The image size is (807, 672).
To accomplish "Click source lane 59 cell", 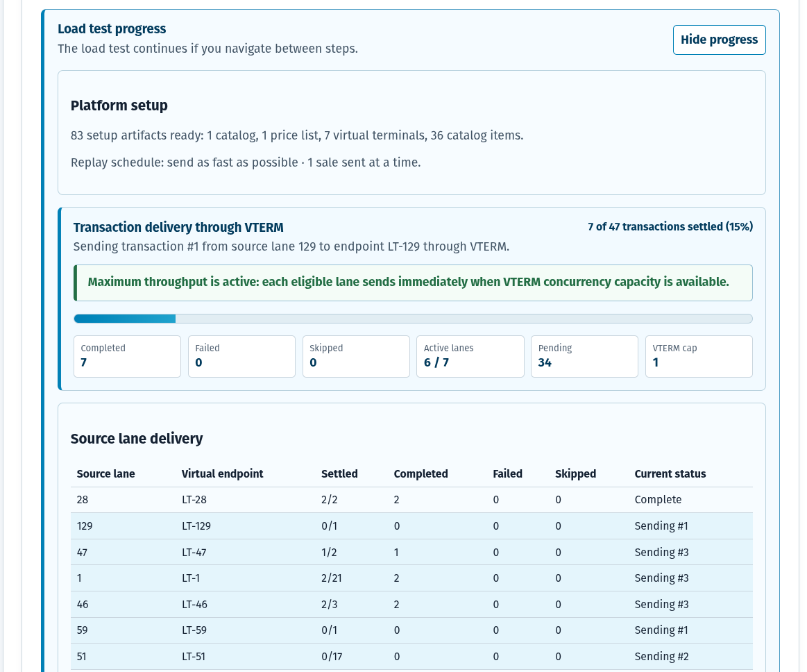I will click(83, 630).
